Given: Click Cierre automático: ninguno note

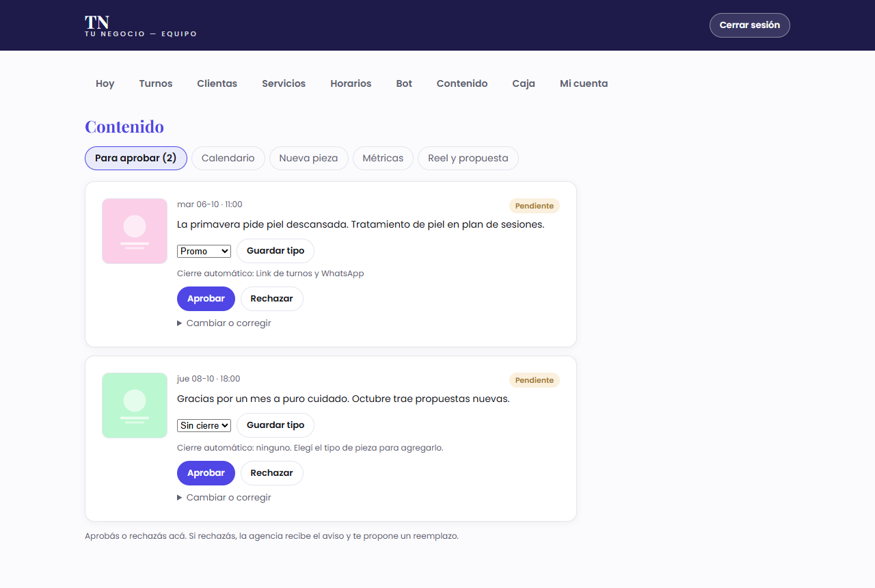Looking at the screenshot, I should point(310,448).
